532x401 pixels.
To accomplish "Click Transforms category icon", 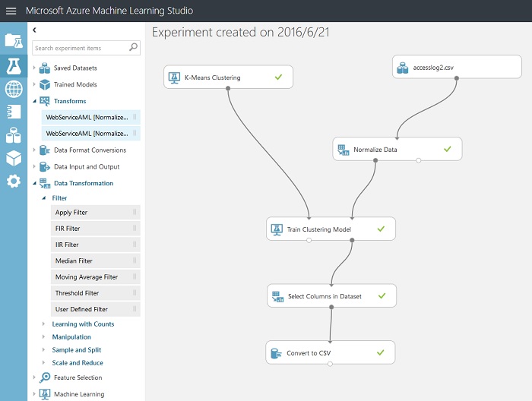I will [45, 101].
